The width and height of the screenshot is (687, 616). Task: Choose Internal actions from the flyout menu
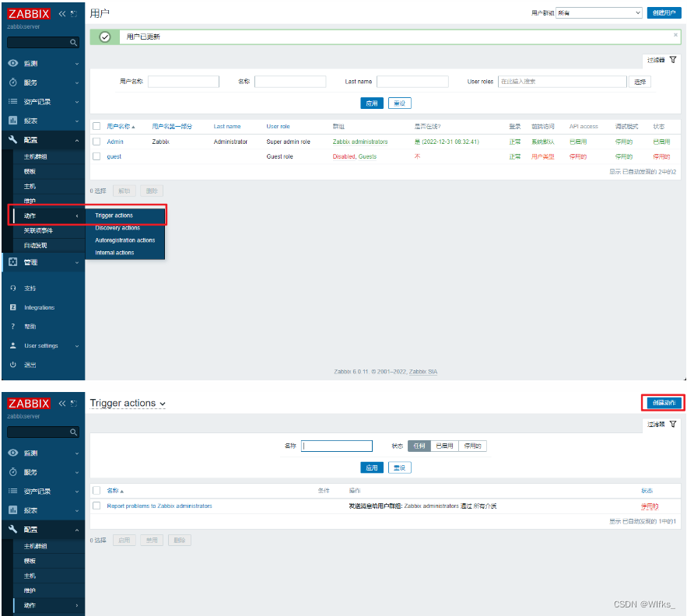tap(114, 252)
